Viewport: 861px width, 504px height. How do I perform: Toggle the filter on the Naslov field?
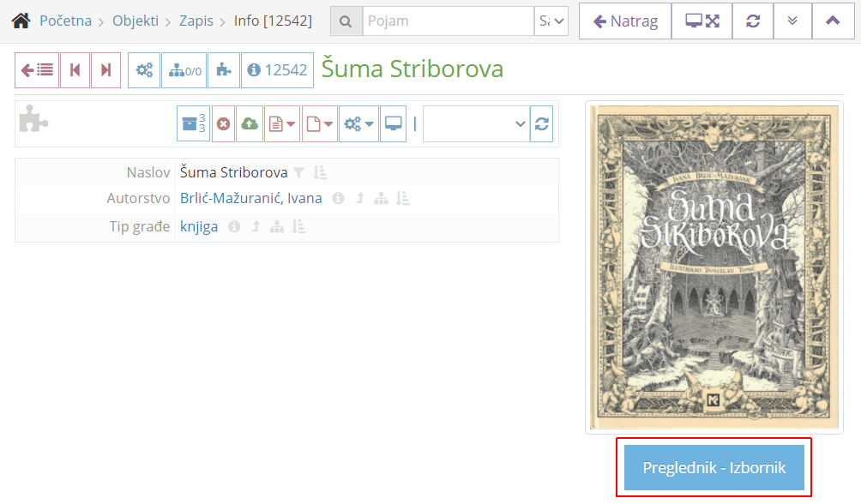[298, 171]
